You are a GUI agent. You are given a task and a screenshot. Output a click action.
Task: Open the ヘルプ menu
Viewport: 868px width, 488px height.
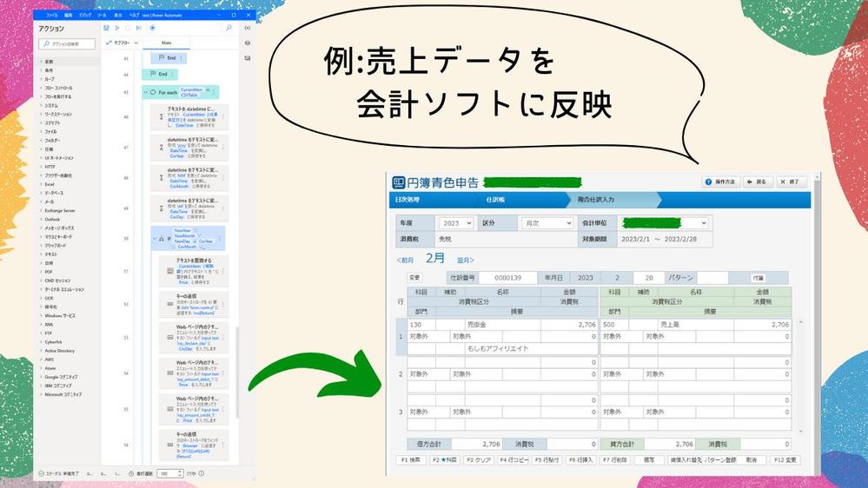click(134, 15)
